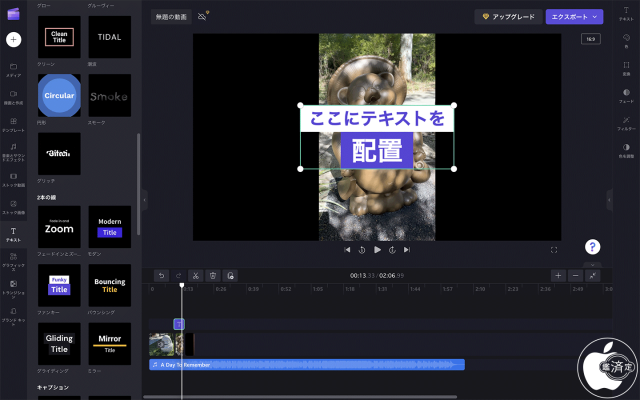
Task: Rewind five seconds
Action: click(x=362, y=250)
